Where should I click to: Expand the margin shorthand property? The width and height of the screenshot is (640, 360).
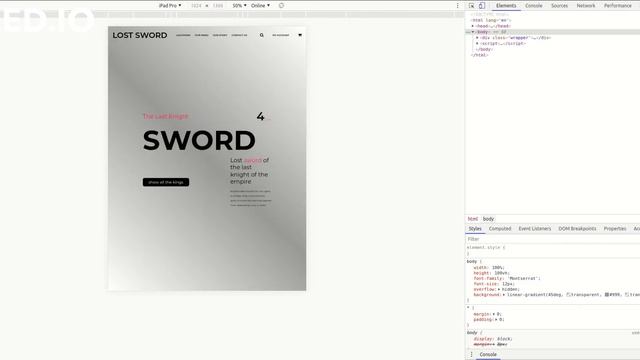493,314
